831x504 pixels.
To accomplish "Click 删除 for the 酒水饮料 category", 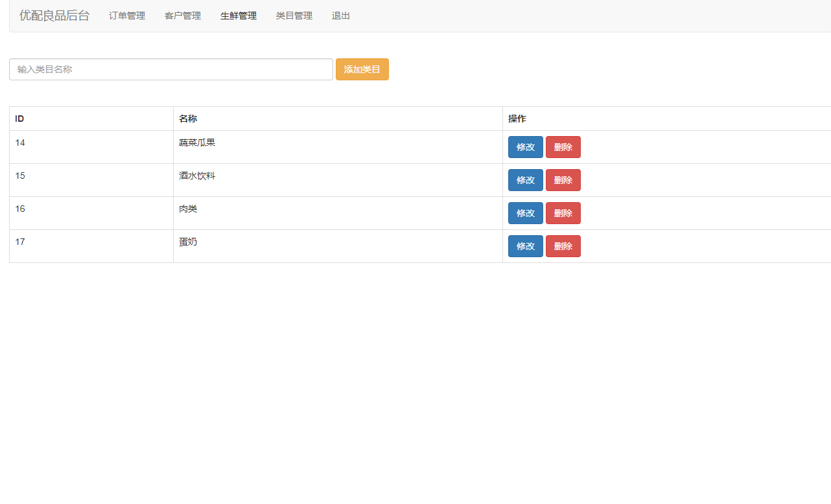I will click(x=563, y=180).
